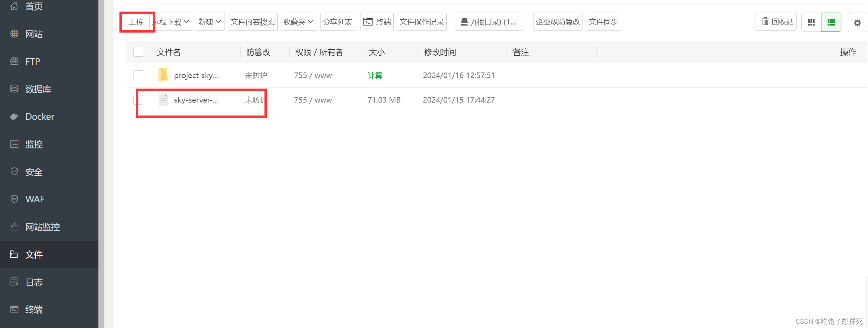Open the file settings gear
The width and height of the screenshot is (868, 328).
click(857, 23)
